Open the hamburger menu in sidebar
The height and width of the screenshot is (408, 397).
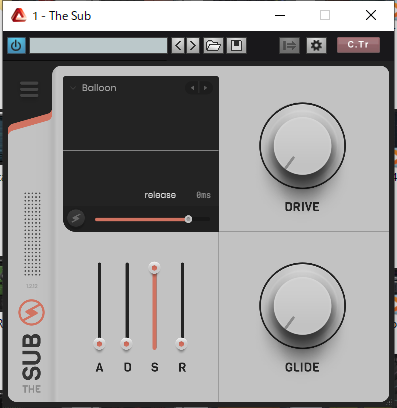click(x=29, y=89)
